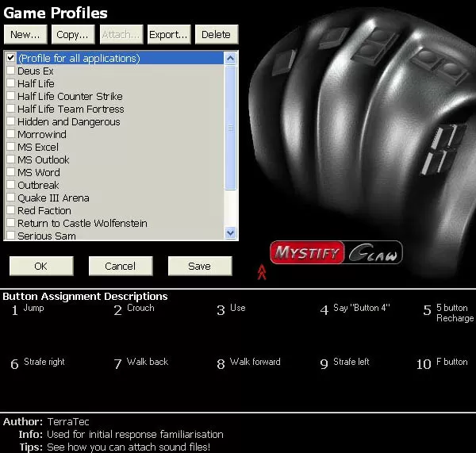Select the Serious Sam profile name
476x453 pixels.
[47, 236]
